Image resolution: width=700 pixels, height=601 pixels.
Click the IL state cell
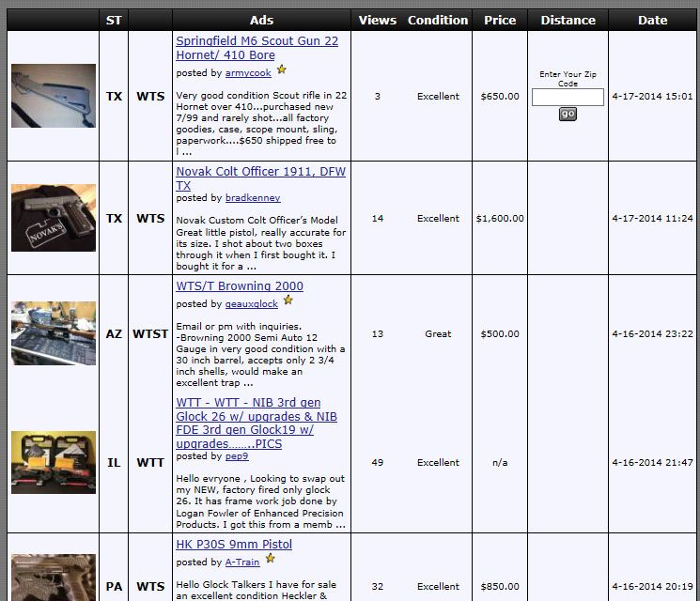[x=114, y=463]
